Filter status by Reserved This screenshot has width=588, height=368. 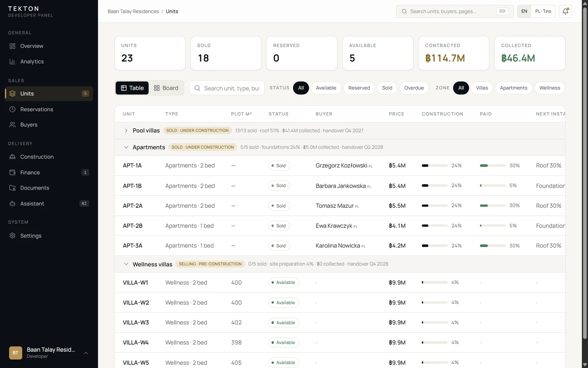[x=359, y=88]
